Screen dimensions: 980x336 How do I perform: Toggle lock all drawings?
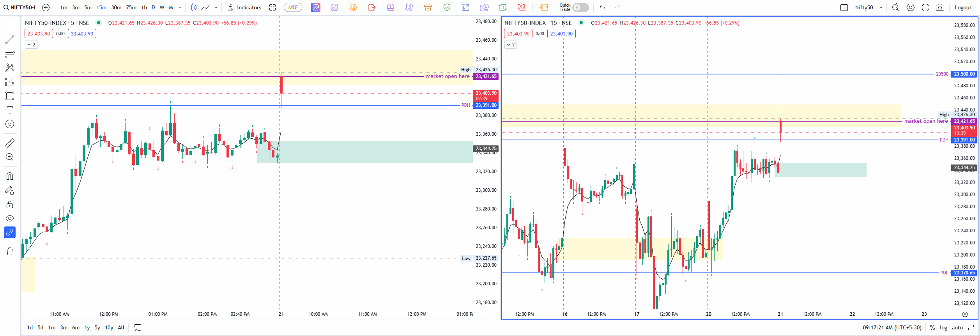click(x=10, y=204)
